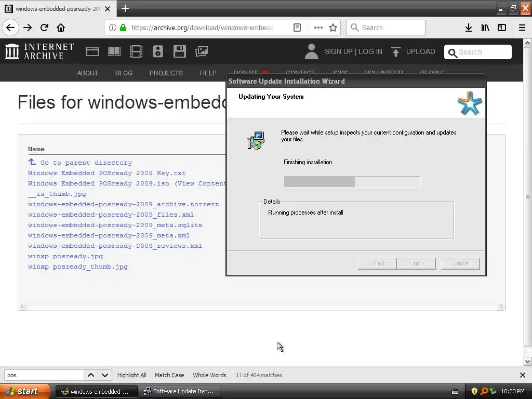
Task: Open the Library icon in Firefox toolbar
Action: tap(485, 28)
